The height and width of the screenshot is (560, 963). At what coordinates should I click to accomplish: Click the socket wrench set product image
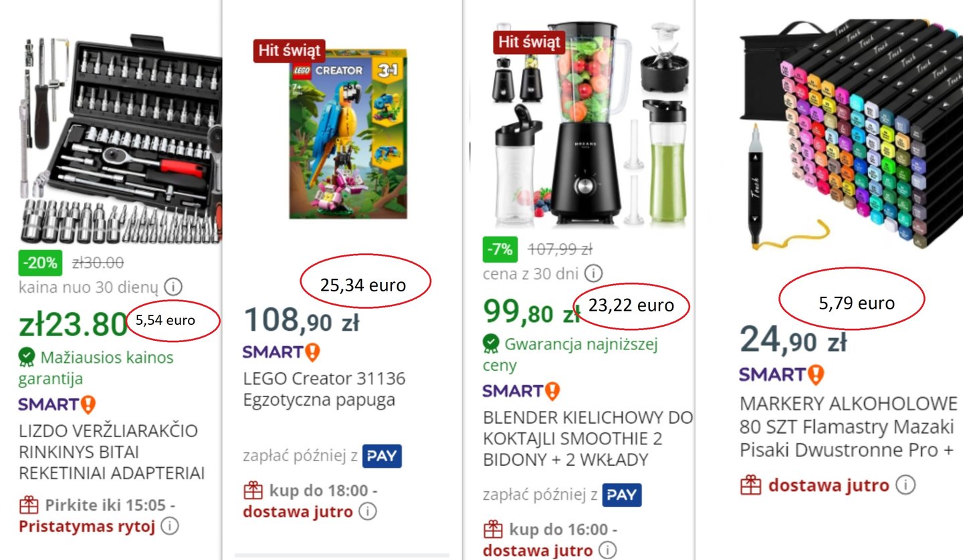point(120,136)
